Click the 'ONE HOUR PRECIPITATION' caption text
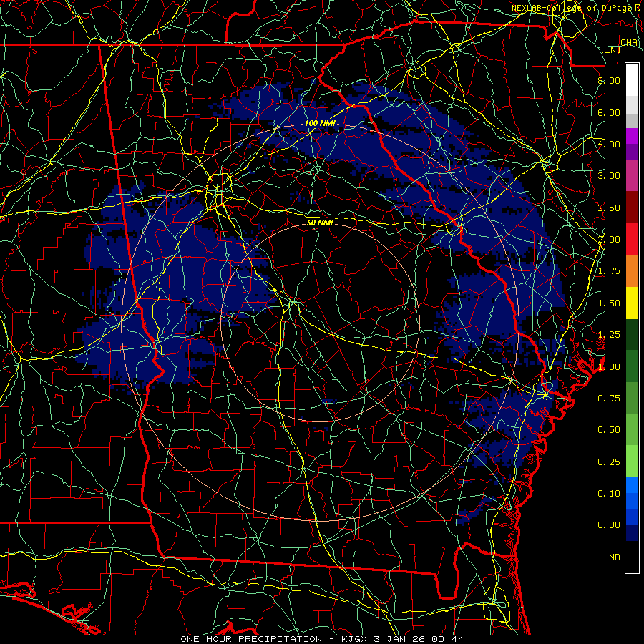This screenshot has height=644, width=644. 251,639
